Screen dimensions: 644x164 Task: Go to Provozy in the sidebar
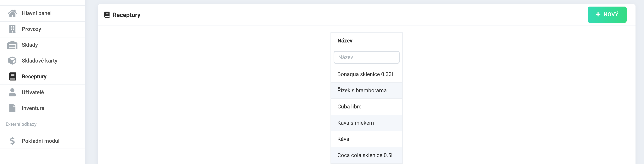43,29
